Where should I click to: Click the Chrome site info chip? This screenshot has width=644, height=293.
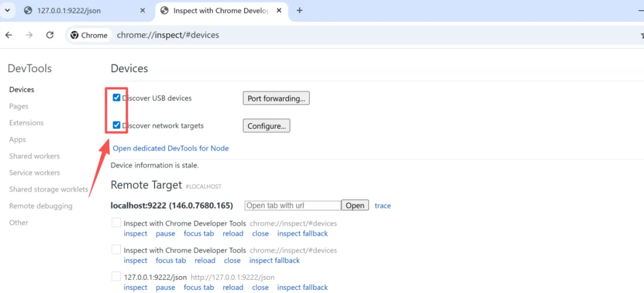pos(89,35)
